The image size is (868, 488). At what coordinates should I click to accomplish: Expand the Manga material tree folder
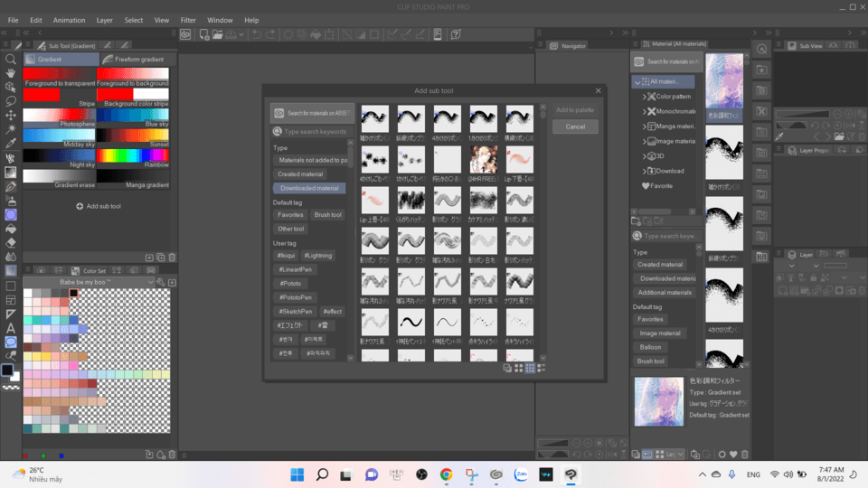click(645, 127)
